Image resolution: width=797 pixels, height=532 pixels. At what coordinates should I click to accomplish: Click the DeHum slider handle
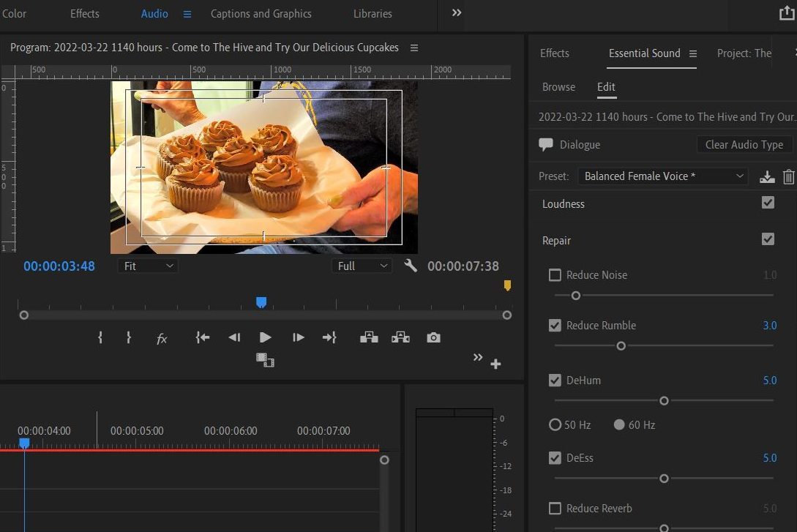(664, 401)
